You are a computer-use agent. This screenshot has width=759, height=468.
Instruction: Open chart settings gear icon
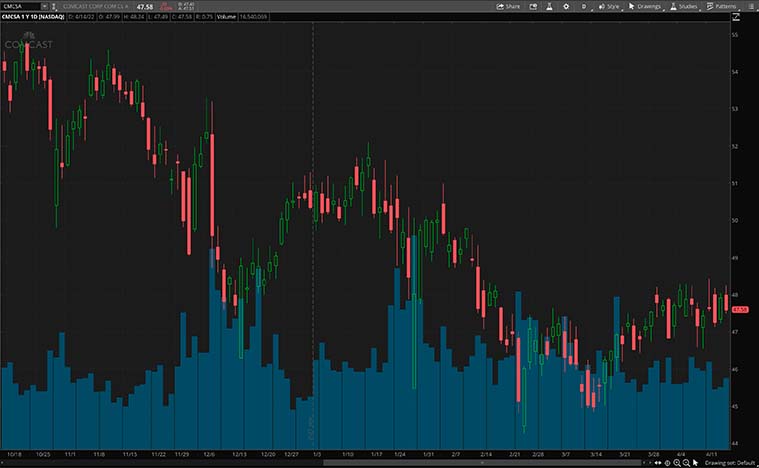566,6
